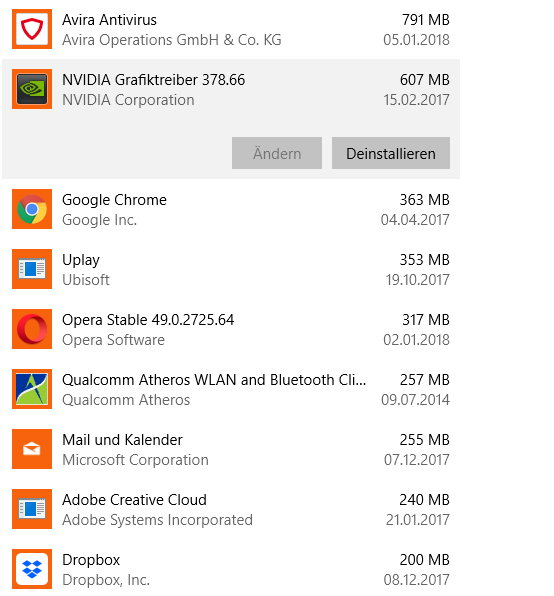Click the Google Chrome icon
554x596 pixels.
click(x=32, y=209)
